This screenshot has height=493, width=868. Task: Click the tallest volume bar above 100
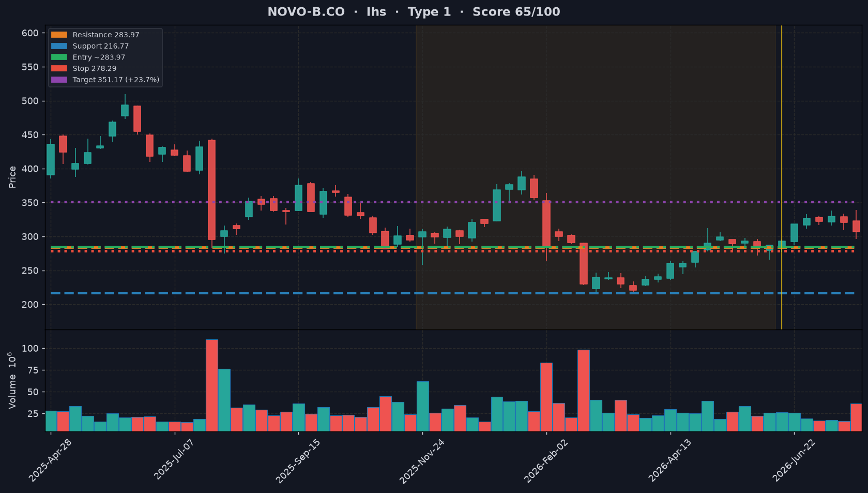coord(212,385)
